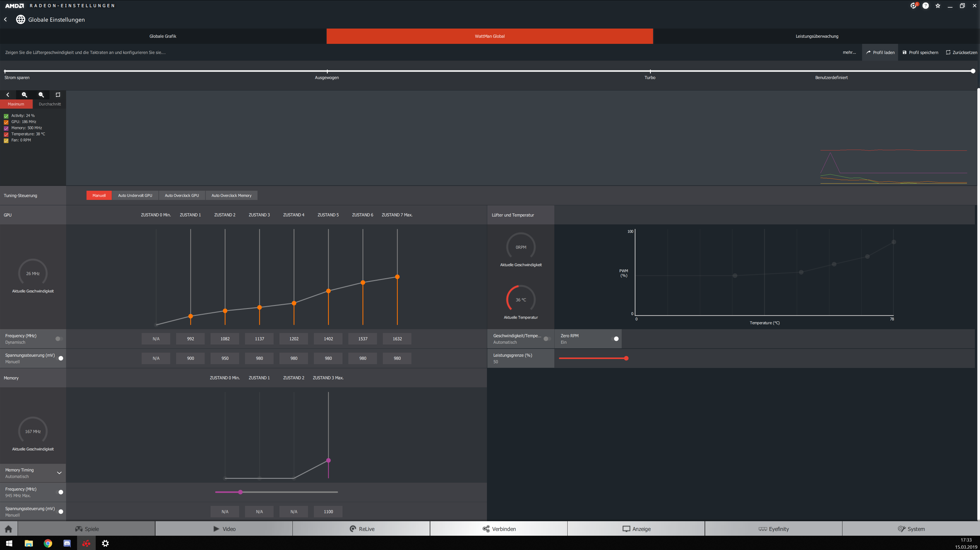Image resolution: width=980 pixels, height=550 pixels.
Task: Go to the Radeon home icon
Action: pos(8,529)
